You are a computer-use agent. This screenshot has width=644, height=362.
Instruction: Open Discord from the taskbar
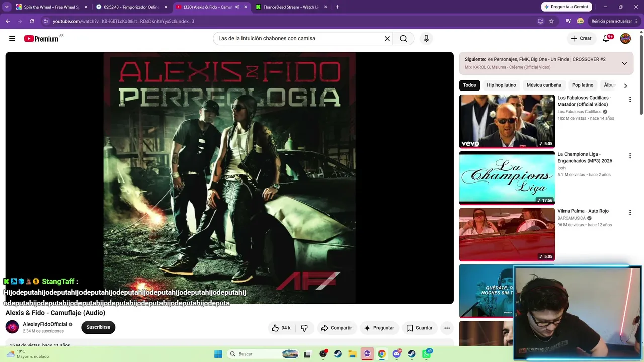click(x=397, y=354)
